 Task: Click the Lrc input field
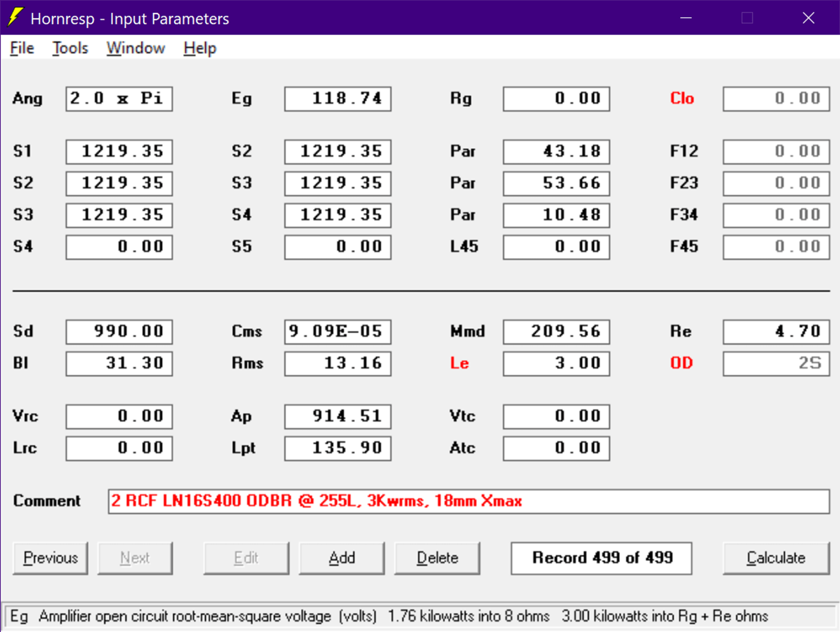[119, 448]
